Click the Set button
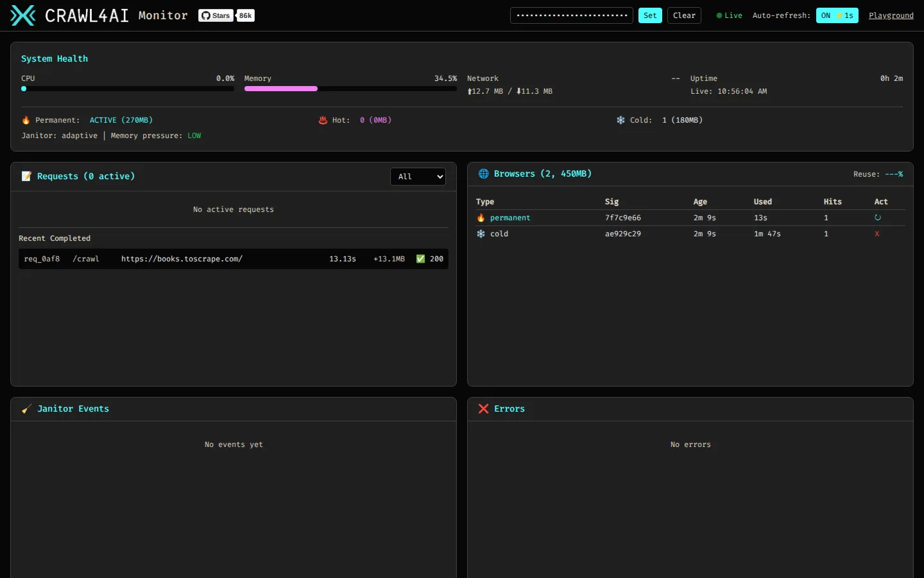The width and height of the screenshot is (924, 578). tap(650, 15)
